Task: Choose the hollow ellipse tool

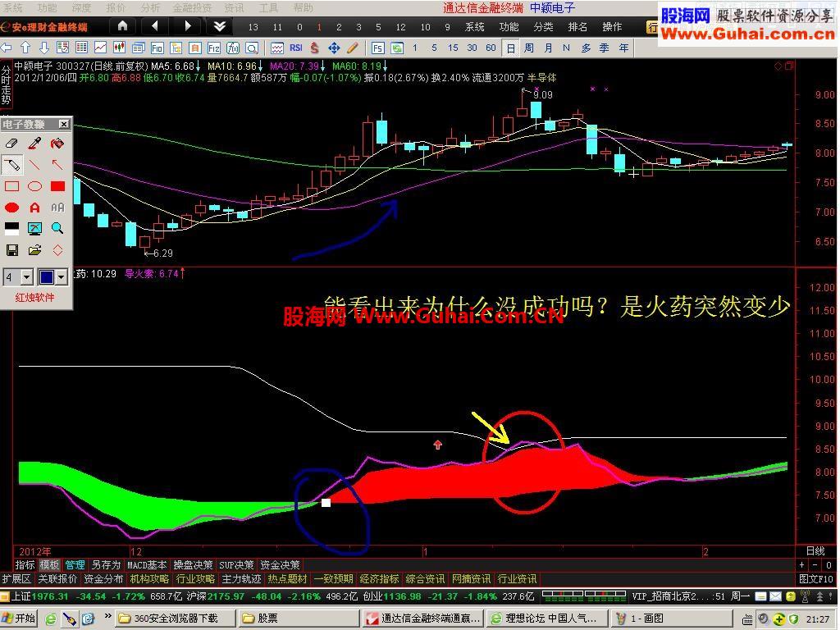Action: pyautogui.click(x=34, y=186)
